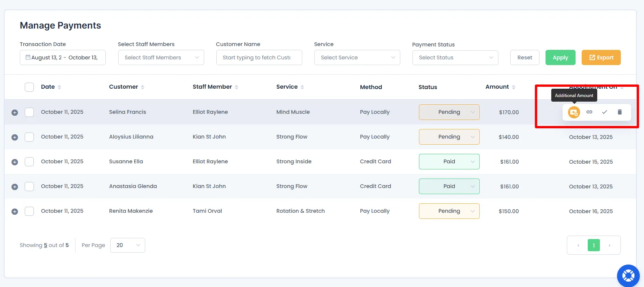Click the Method column header
Screen dimensions: 644x287
(x=371, y=87)
